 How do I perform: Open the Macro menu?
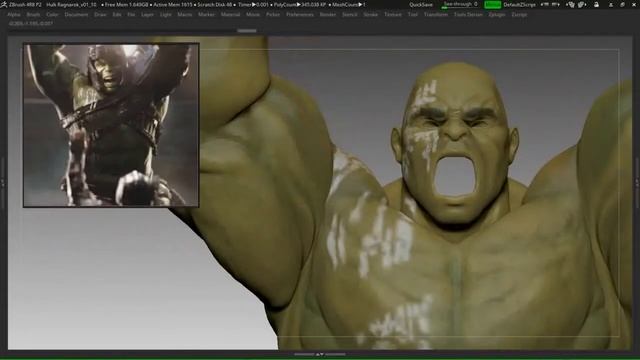tap(184, 14)
